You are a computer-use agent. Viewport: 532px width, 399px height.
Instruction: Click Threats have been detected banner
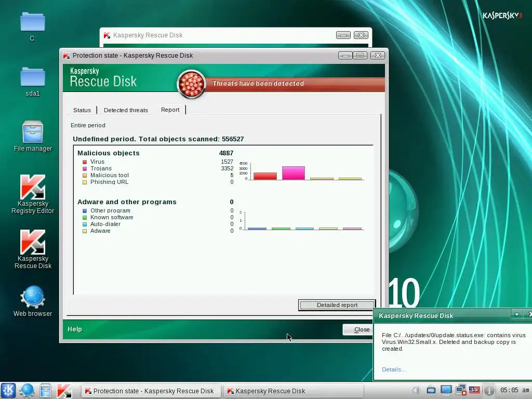tap(258, 84)
